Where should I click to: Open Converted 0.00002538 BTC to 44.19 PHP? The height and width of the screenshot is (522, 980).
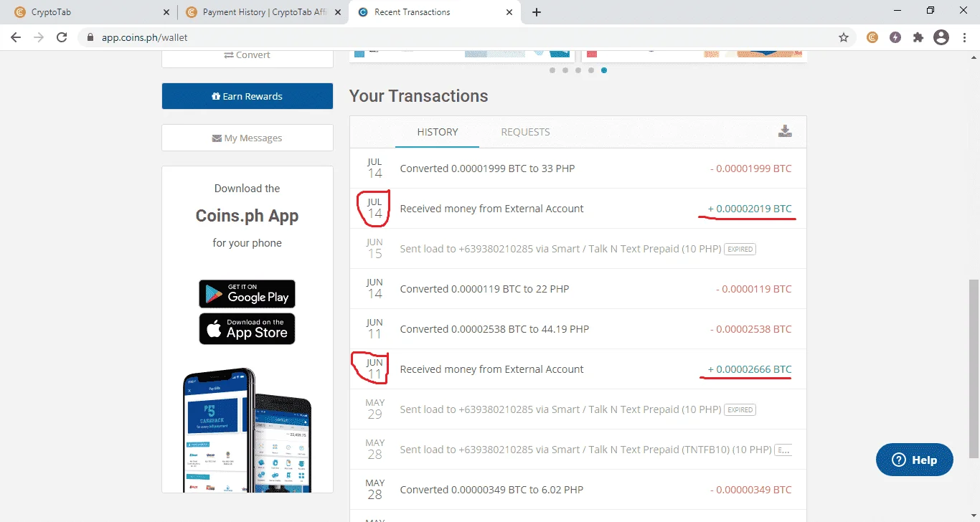coord(578,329)
